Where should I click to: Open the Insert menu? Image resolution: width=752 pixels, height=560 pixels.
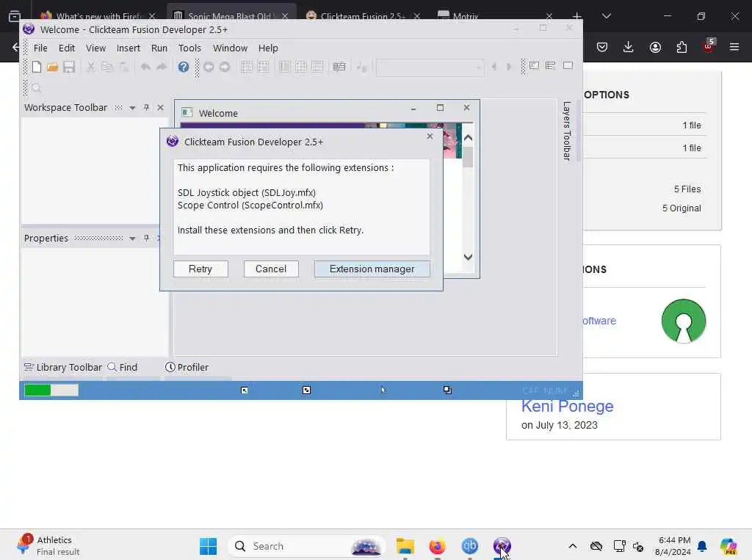[128, 48]
